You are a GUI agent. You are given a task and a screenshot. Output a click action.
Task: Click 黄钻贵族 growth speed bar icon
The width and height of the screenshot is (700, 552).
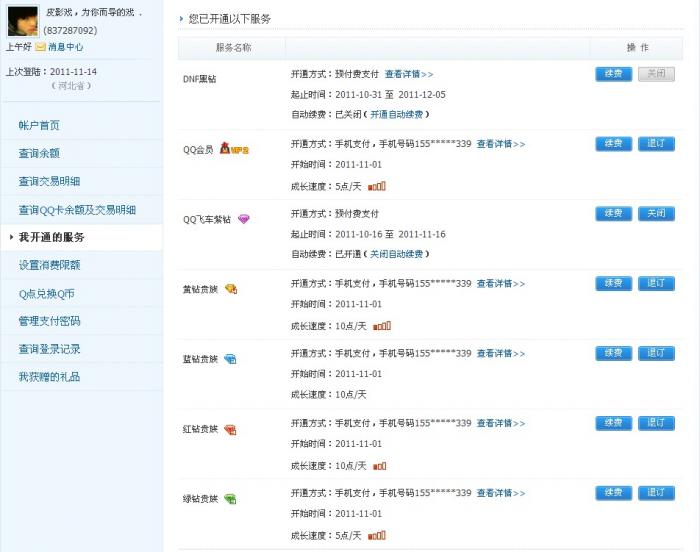[382, 326]
